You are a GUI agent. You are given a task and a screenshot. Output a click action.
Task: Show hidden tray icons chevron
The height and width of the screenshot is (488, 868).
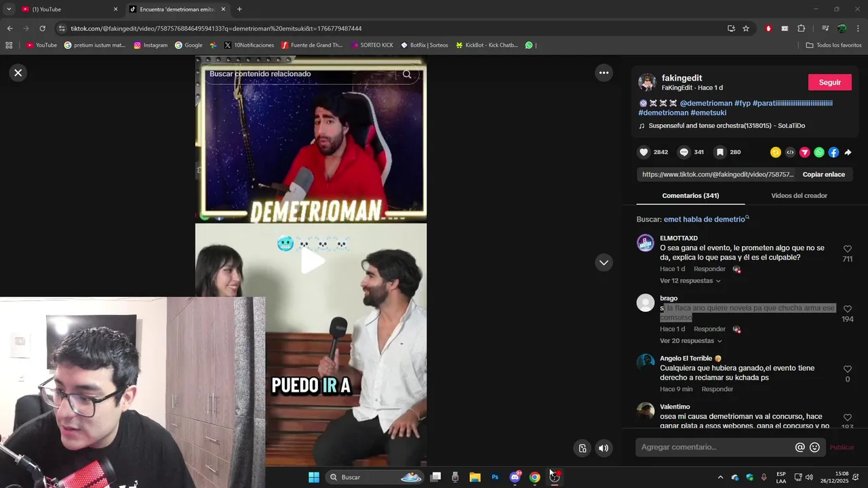tap(720, 477)
